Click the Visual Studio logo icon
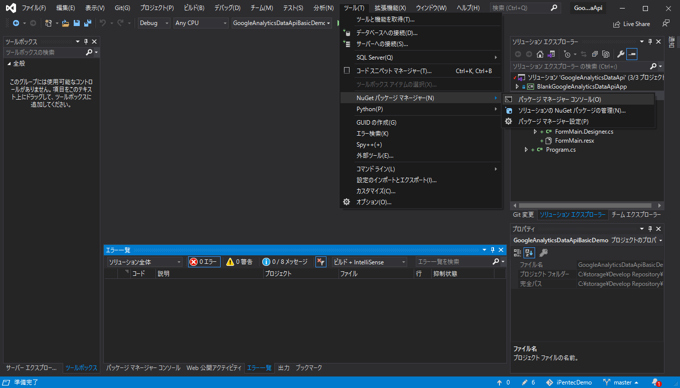The width and height of the screenshot is (680, 388). coord(11,8)
